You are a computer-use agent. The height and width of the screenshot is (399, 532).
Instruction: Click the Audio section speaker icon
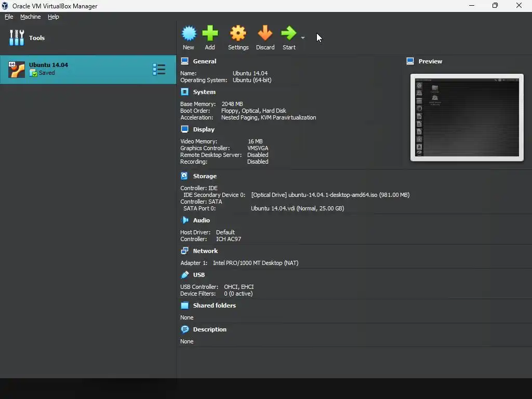click(184, 220)
